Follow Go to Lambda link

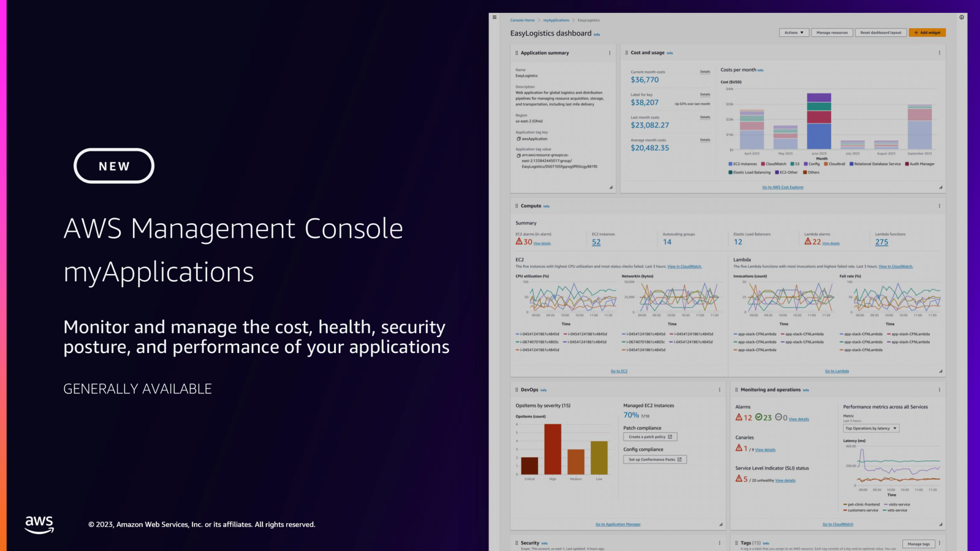tap(836, 371)
